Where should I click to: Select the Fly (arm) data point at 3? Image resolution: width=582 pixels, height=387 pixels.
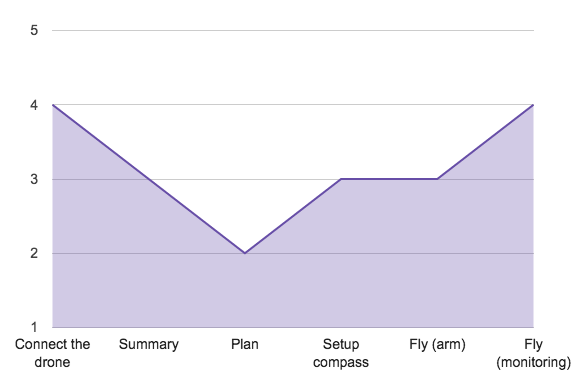point(437,179)
